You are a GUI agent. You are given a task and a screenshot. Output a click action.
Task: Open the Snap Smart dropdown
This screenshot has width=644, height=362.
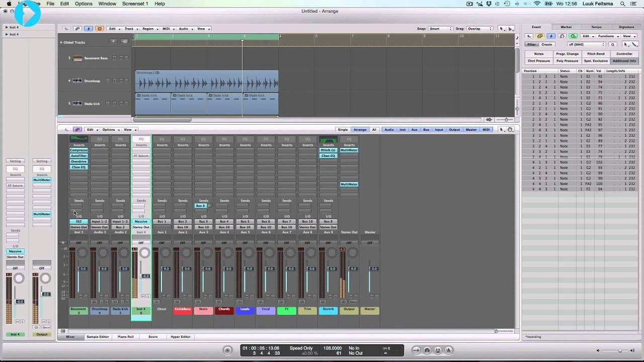click(440, 29)
